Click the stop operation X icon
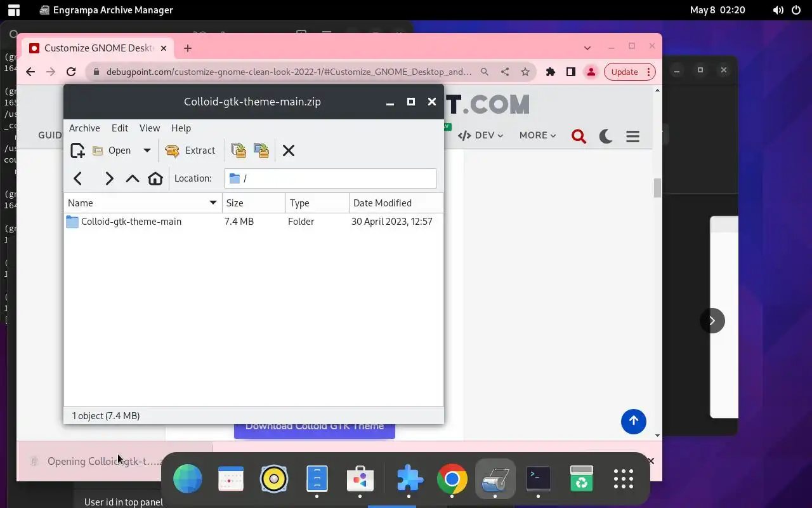 [289, 150]
